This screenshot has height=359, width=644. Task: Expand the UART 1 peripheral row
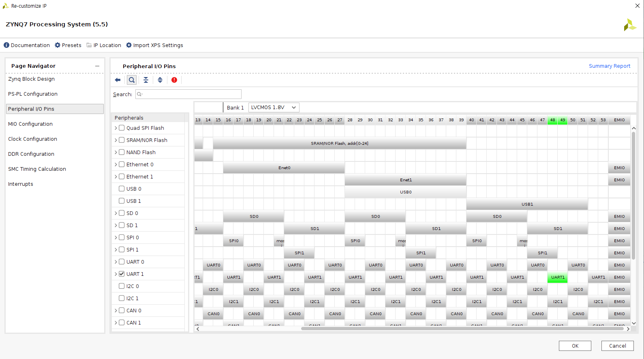(x=116, y=274)
